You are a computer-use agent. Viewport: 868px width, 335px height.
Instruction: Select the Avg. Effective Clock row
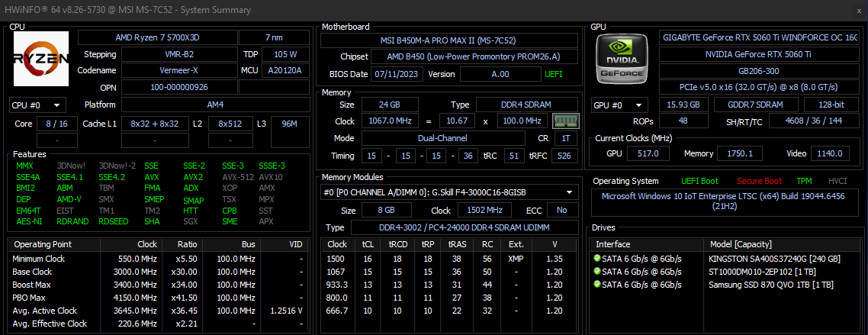(159, 324)
